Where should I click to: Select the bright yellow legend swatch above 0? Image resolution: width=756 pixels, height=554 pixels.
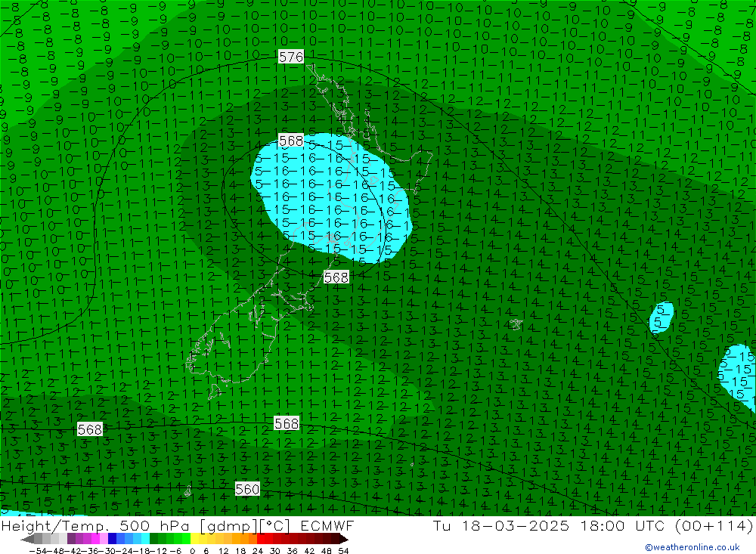pyautogui.click(x=195, y=539)
